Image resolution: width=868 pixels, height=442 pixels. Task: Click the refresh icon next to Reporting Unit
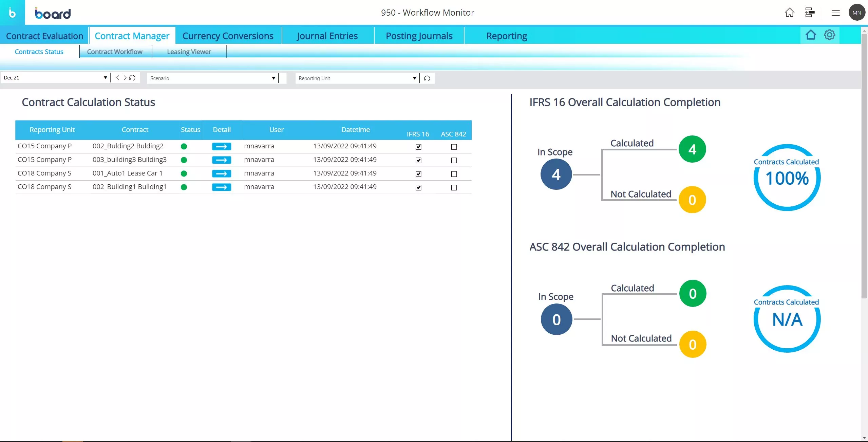click(x=427, y=78)
